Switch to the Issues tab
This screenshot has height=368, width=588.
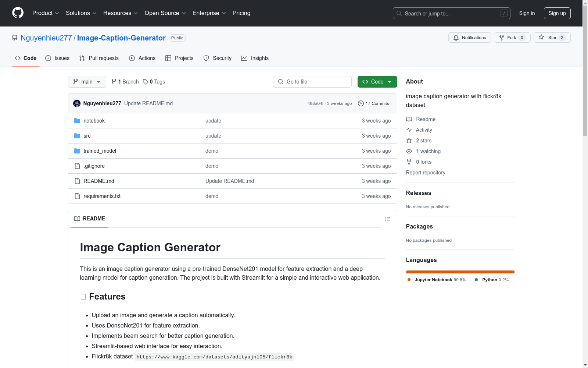point(57,58)
